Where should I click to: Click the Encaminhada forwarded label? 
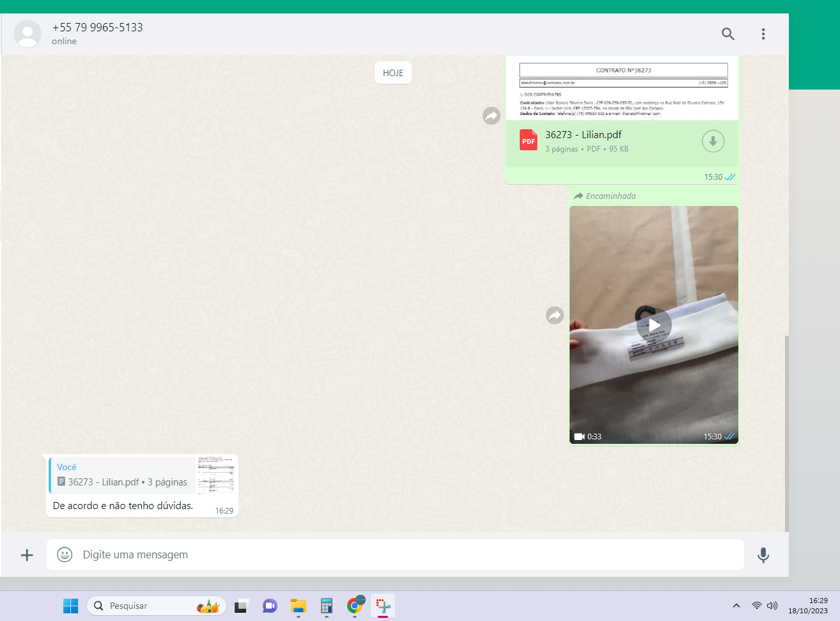click(605, 196)
